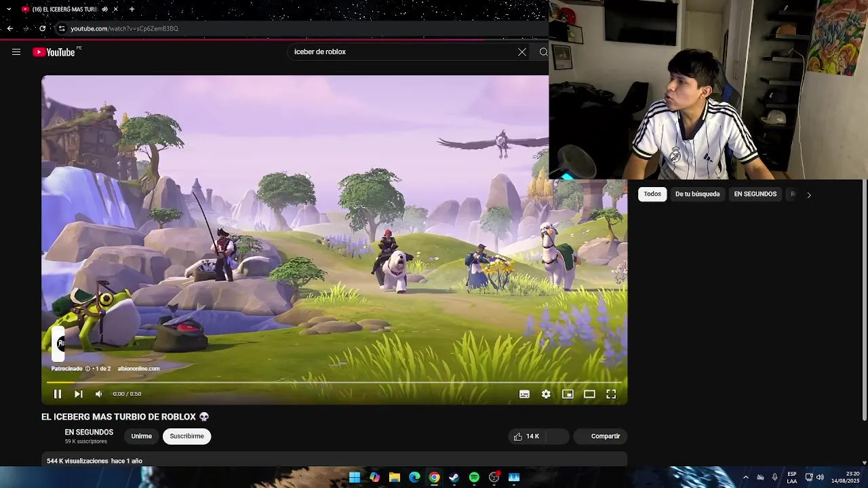Click the magnifier search button
Image resolution: width=868 pixels, height=488 pixels.
click(x=543, y=52)
